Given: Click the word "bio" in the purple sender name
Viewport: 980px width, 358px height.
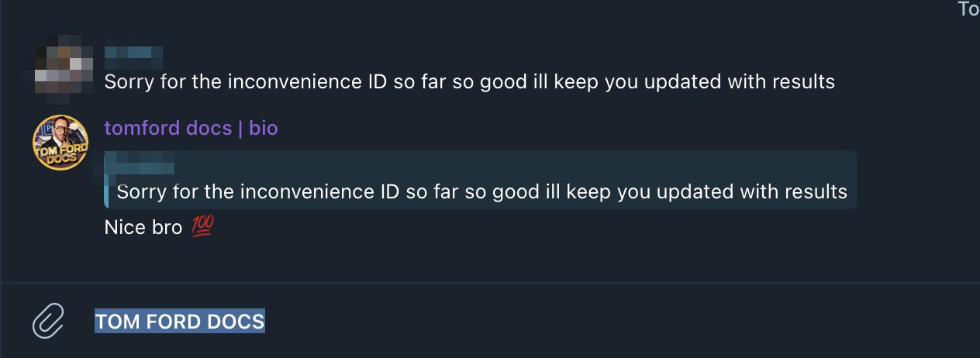Looking at the screenshot, I should pos(264,128).
